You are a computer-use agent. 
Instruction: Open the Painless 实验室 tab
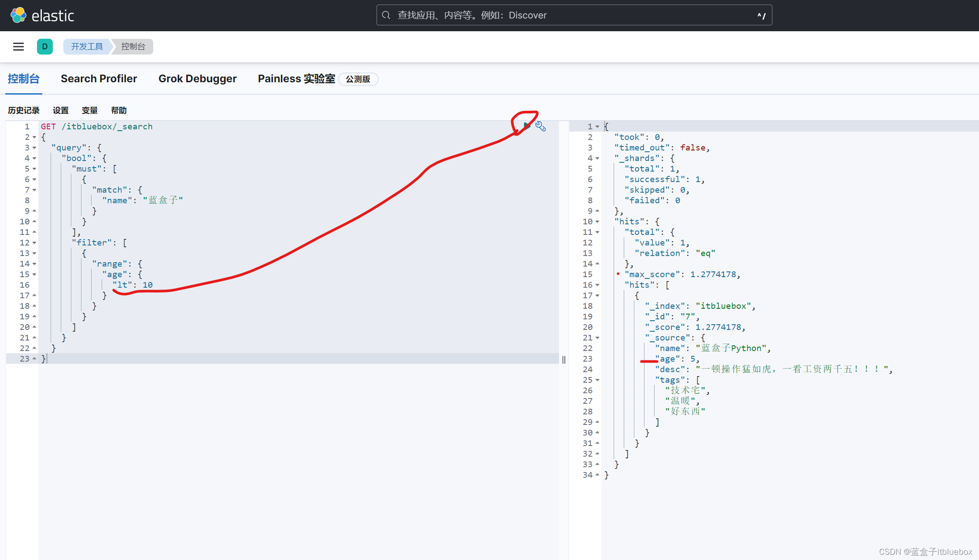coord(296,79)
